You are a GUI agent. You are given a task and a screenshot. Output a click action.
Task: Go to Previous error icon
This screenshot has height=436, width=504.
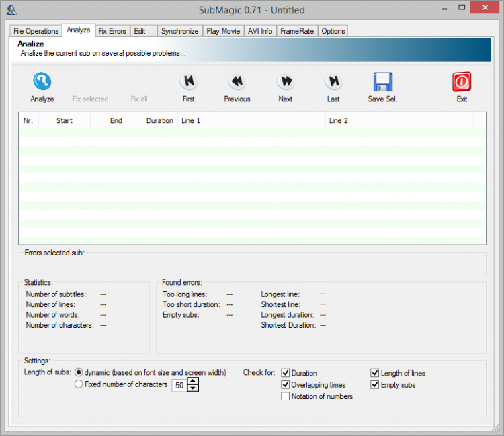pos(237,81)
